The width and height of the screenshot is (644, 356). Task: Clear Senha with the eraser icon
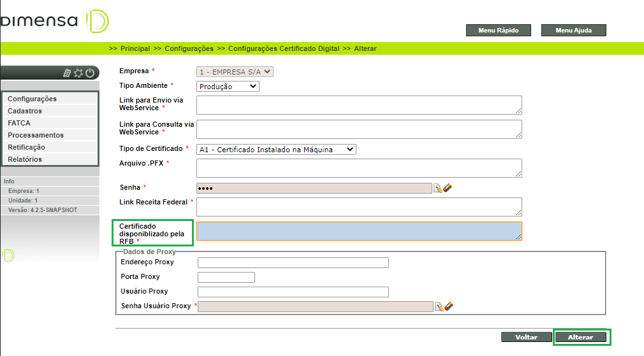448,188
